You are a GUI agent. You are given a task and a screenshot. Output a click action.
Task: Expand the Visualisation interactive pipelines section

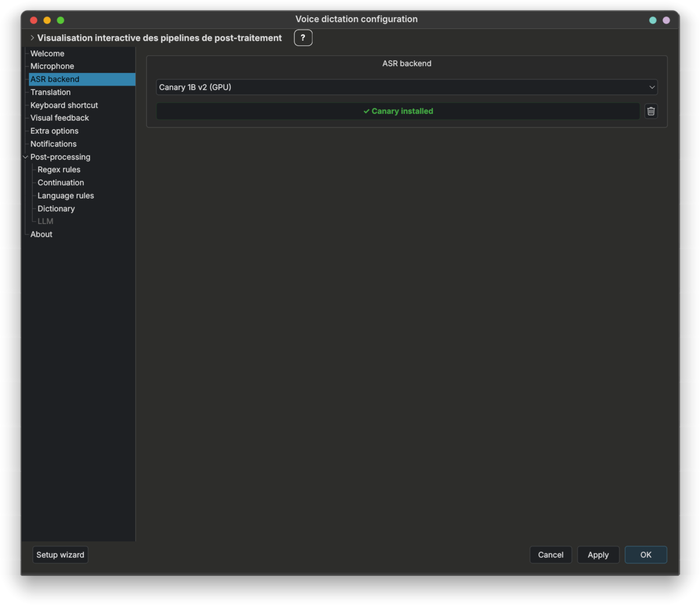[x=32, y=38]
